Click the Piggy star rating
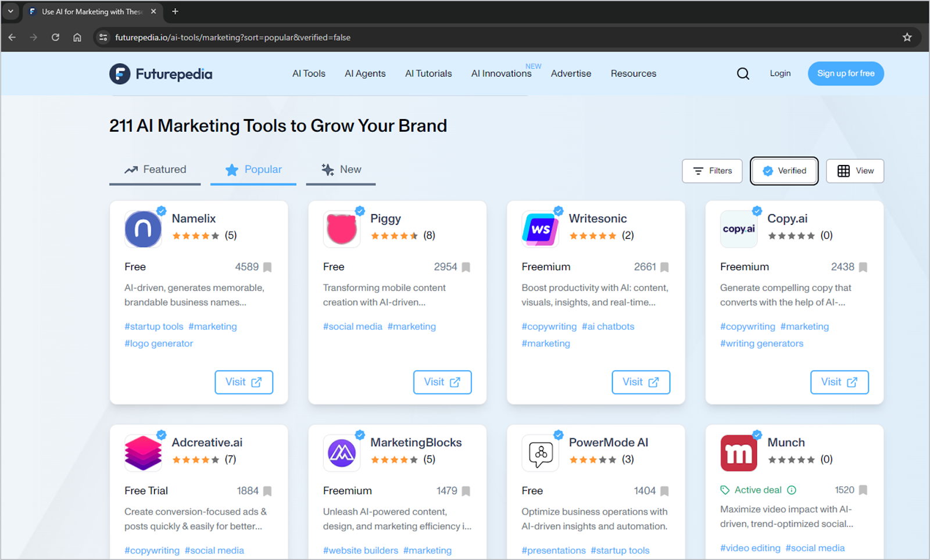Image resolution: width=930 pixels, height=560 pixels. [x=394, y=236]
